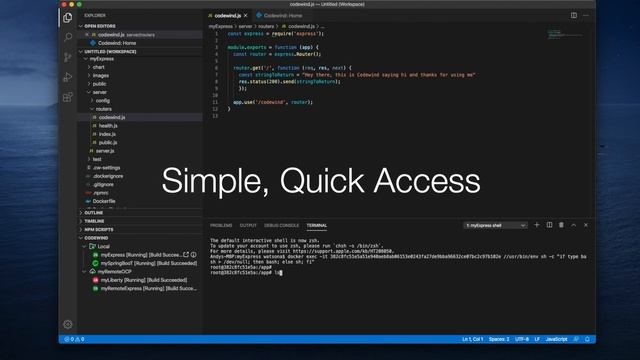Open public.js in the explorer tree
This screenshot has width=640, height=360.
click(x=108, y=142)
